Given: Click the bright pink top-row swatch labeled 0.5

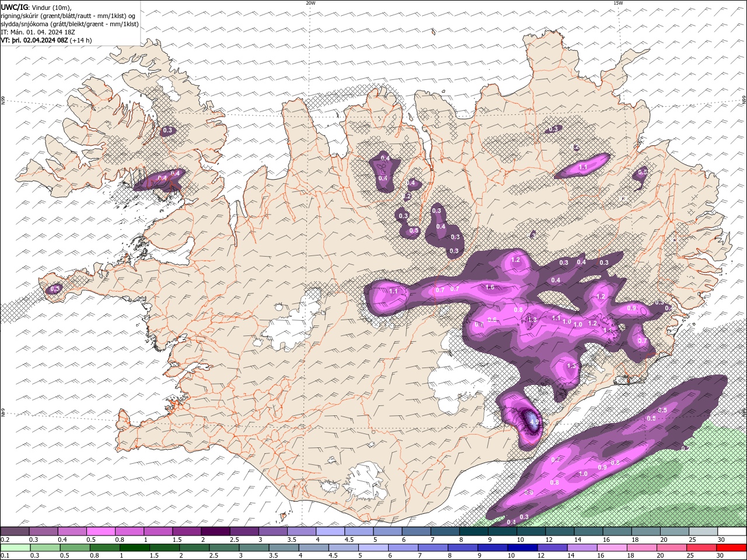Looking at the screenshot, I should (x=100, y=531).
